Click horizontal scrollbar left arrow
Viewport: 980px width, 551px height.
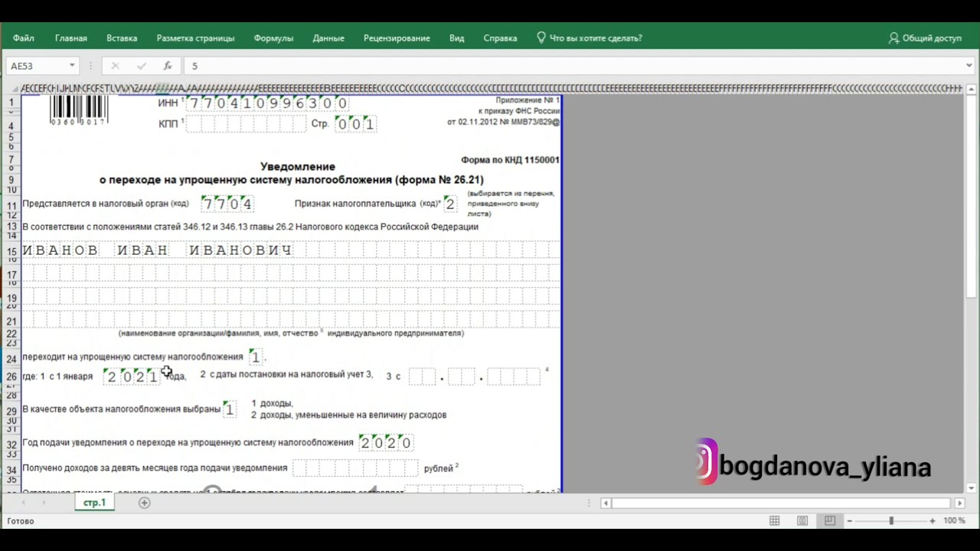coord(606,503)
